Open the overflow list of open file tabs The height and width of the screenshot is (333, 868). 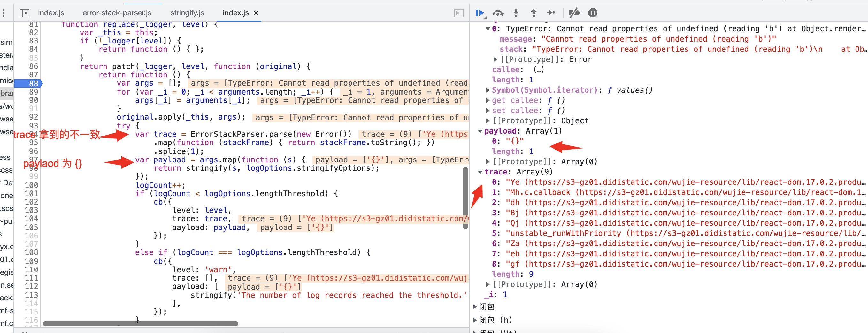click(x=458, y=13)
